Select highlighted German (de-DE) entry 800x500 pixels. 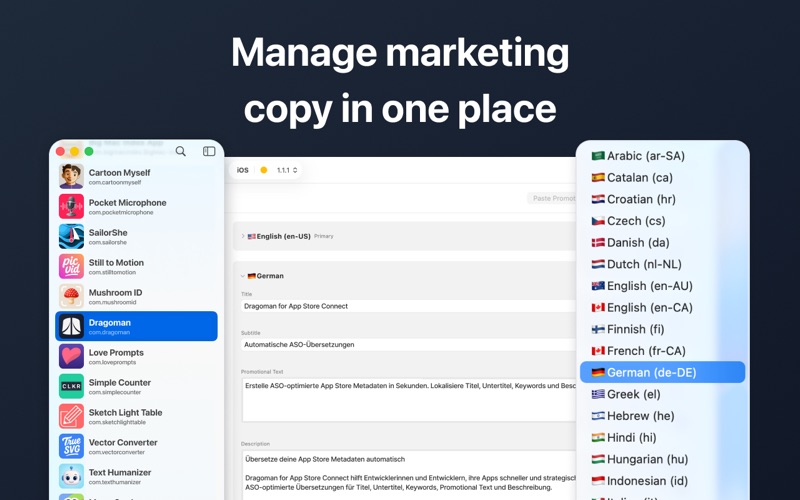tap(662, 372)
